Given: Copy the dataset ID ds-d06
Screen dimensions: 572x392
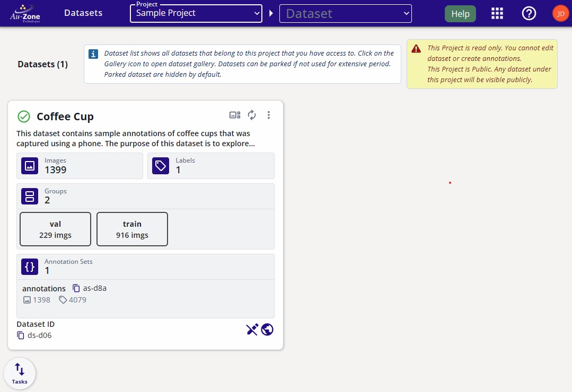Looking at the screenshot, I should [x=21, y=335].
